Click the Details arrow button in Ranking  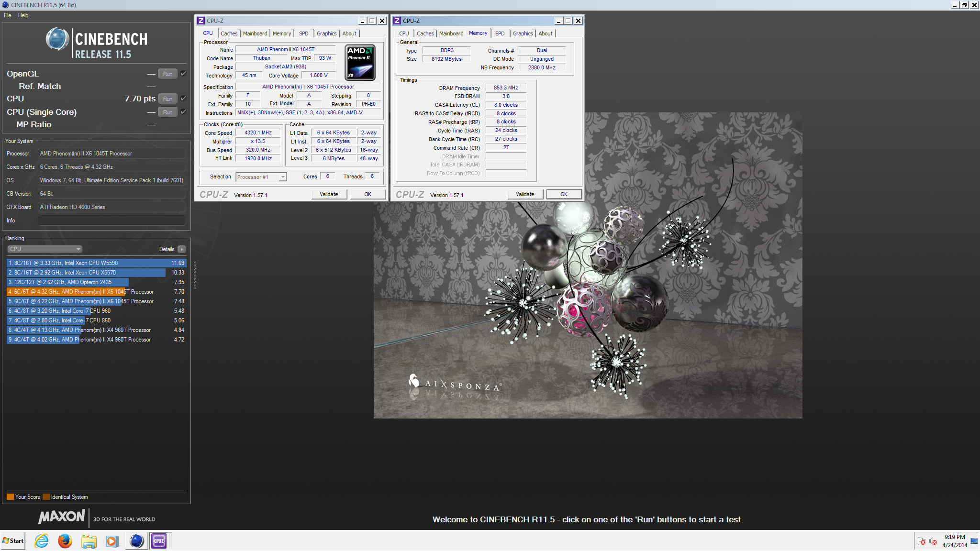pyautogui.click(x=182, y=249)
